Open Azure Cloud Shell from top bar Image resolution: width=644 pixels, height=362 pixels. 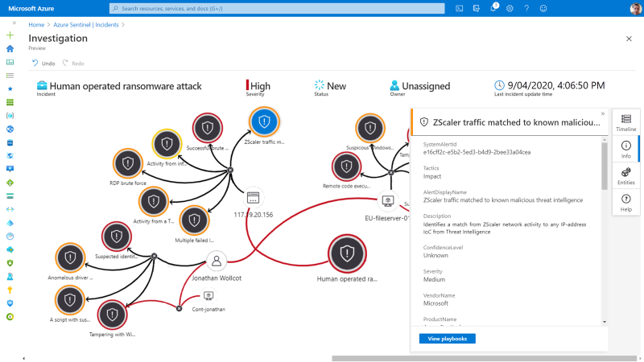pyautogui.click(x=460, y=8)
